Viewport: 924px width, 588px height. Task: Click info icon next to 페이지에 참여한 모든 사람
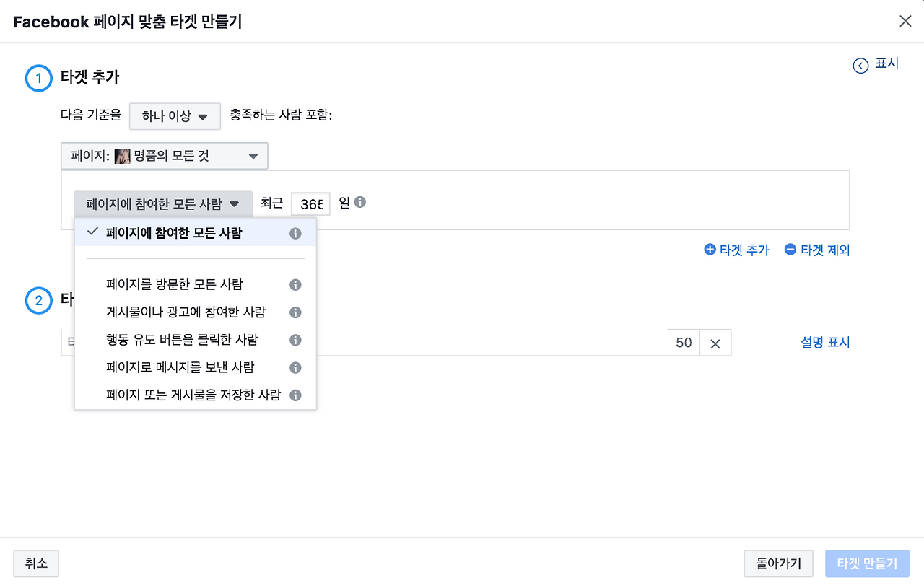tap(295, 234)
